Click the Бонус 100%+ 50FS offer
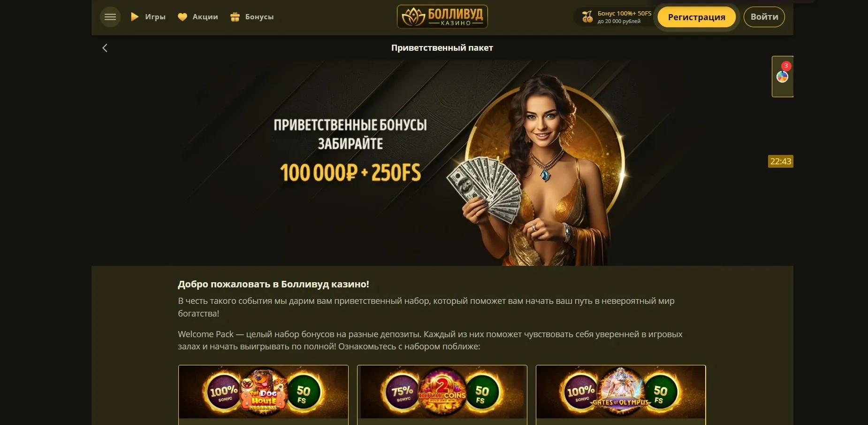The height and width of the screenshot is (425, 868). [624, 17]
